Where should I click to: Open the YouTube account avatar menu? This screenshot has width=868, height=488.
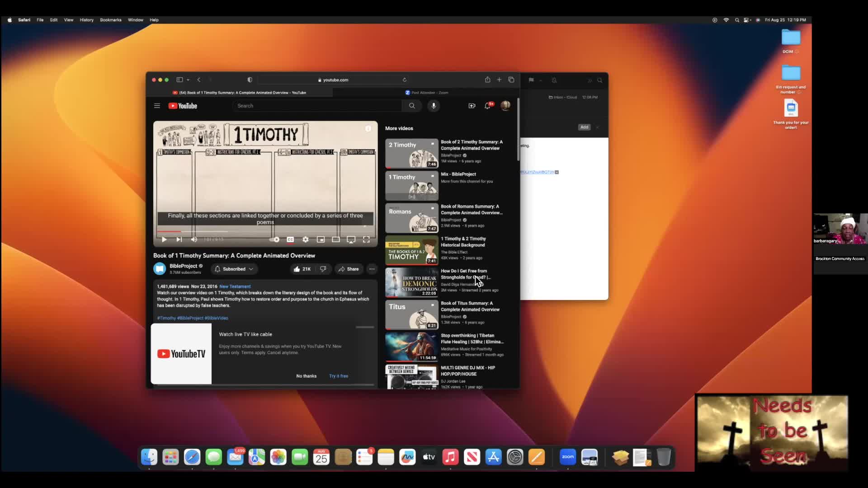pos(505,106)
